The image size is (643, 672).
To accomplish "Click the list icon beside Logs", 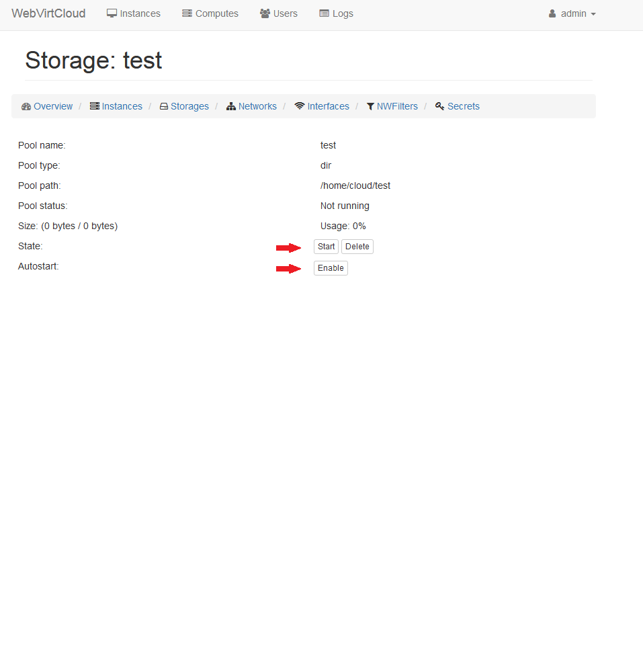I will point(324,13).
